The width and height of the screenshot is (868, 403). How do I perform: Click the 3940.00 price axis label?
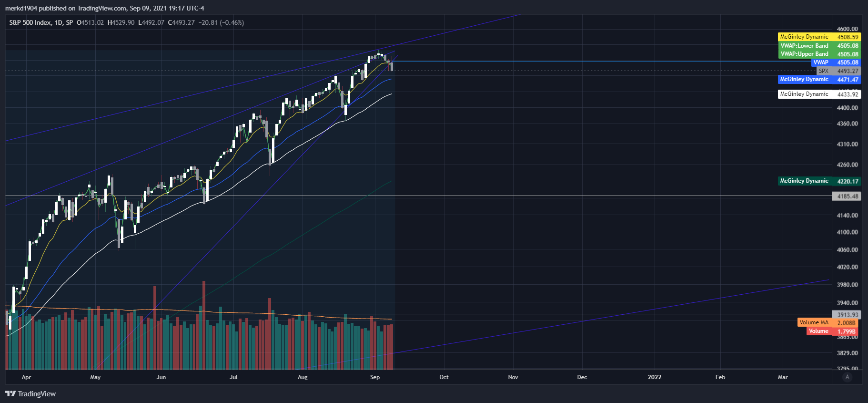848,303
